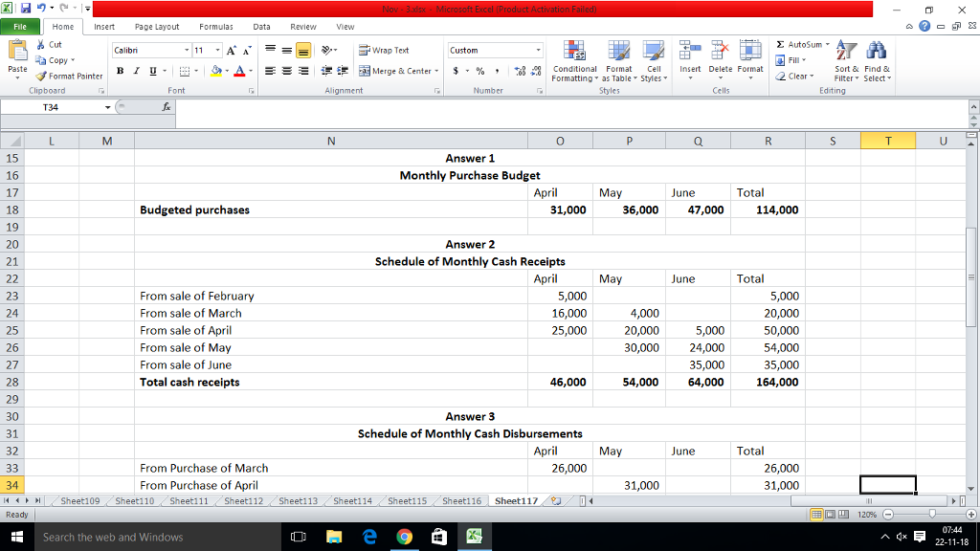The image size is (980, 551).
Task: Enable Wrap Text
Action: pos(384,50)
